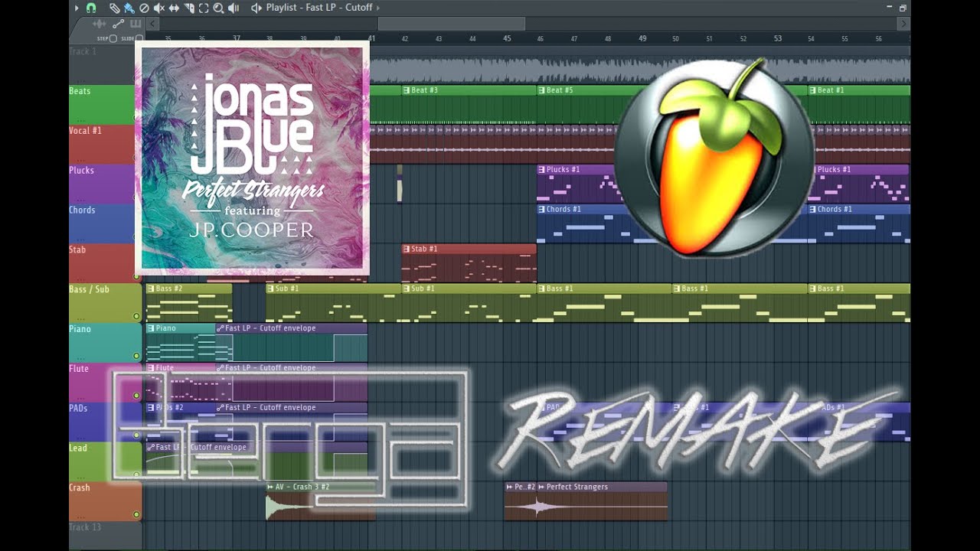Select the Flute track header
The height and width of the screenshot is (551, 980).
pos(106,383)
